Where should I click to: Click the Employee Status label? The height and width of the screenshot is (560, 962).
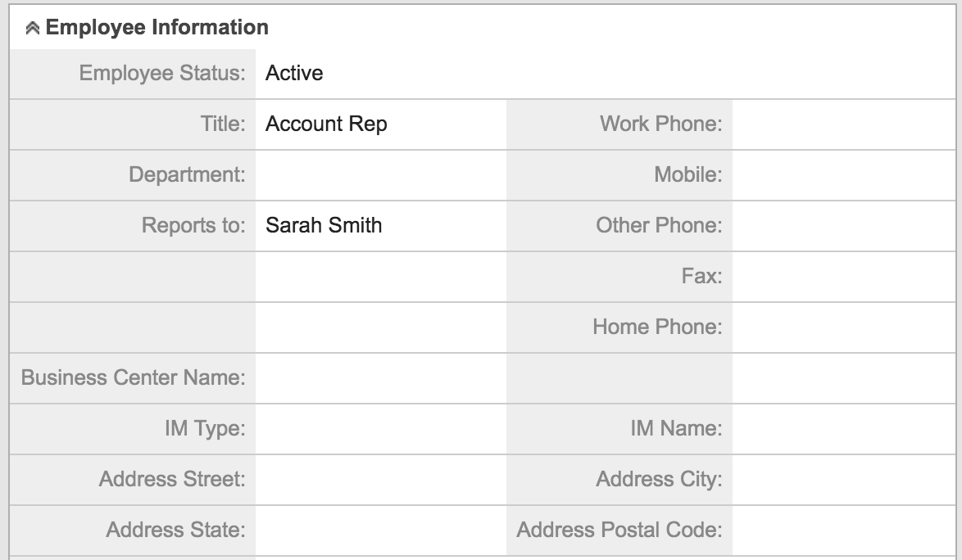click(x=162, y=74)
